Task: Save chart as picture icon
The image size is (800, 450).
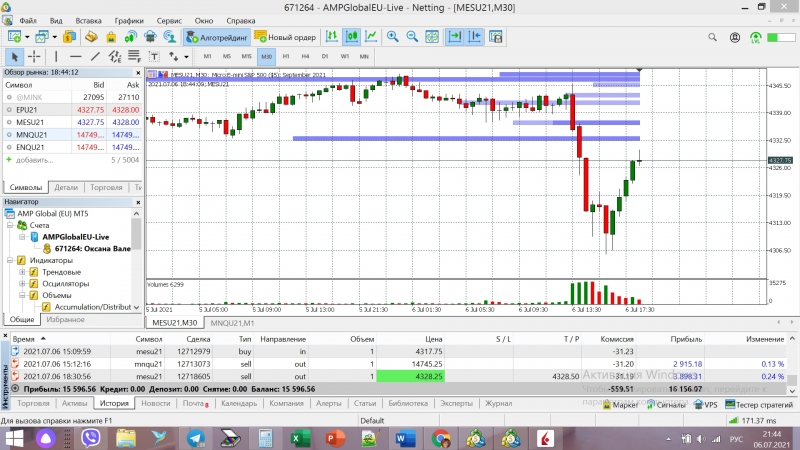Action: (495, 37)
